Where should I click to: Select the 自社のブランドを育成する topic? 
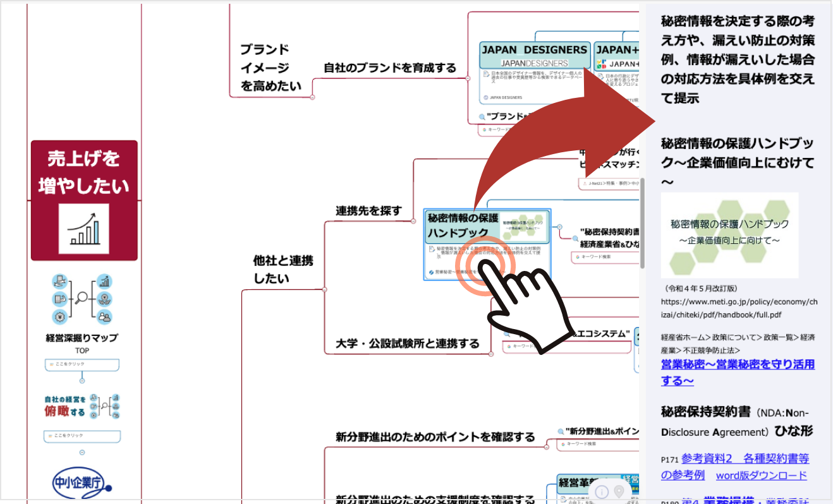[390, 68]
